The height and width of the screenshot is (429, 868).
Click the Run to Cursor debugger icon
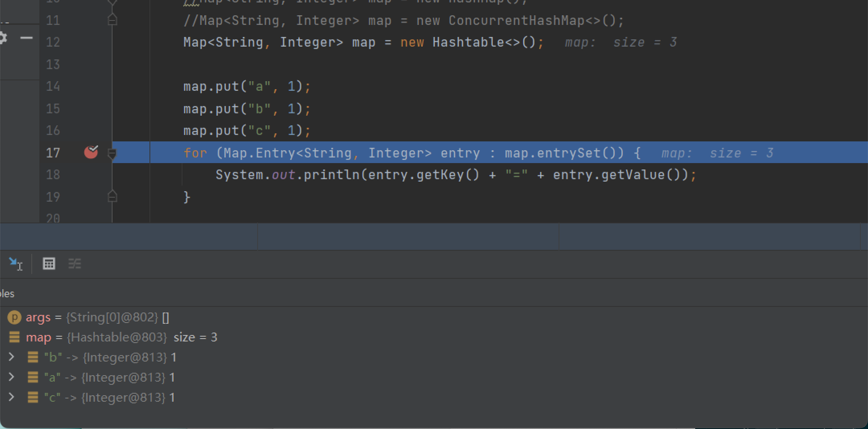coord(15,264)
